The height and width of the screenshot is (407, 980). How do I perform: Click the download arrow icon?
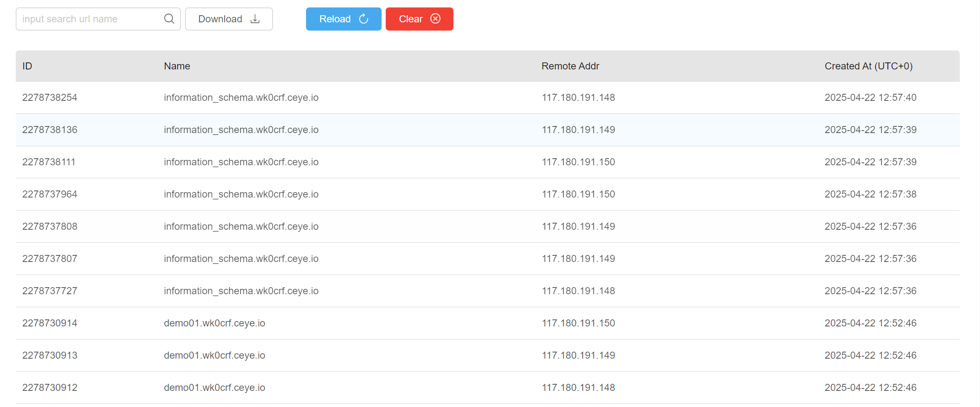(255, 19)
